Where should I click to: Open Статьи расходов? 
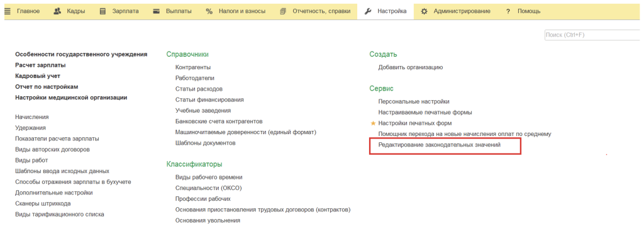(x=199, y=89)
